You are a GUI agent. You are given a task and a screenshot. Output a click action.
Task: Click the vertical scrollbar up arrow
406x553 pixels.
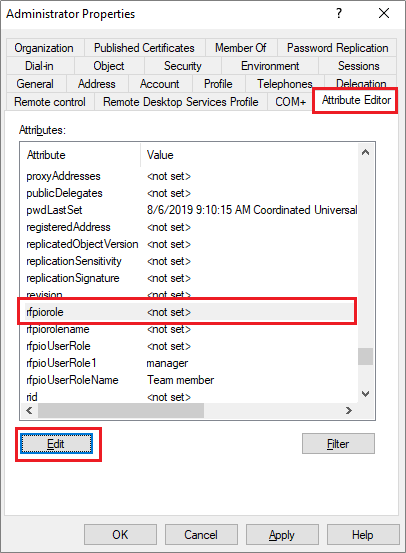[x=365, y=152]
